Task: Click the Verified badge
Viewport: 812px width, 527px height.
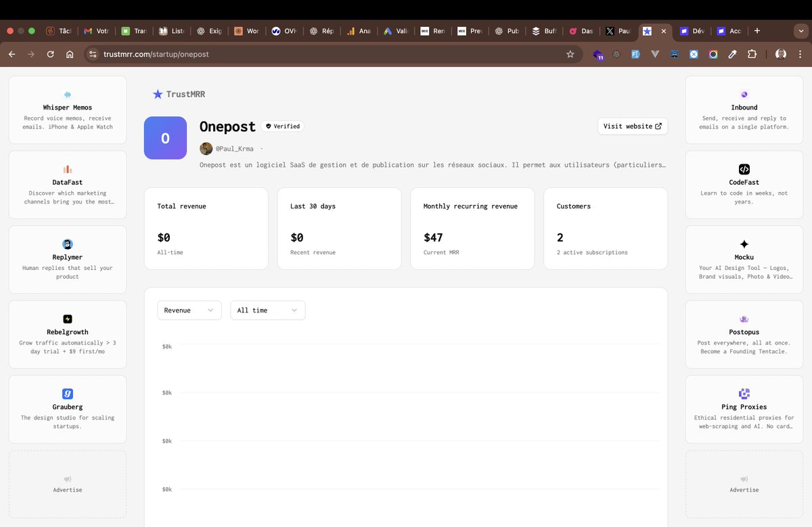Action: point(283,126)
